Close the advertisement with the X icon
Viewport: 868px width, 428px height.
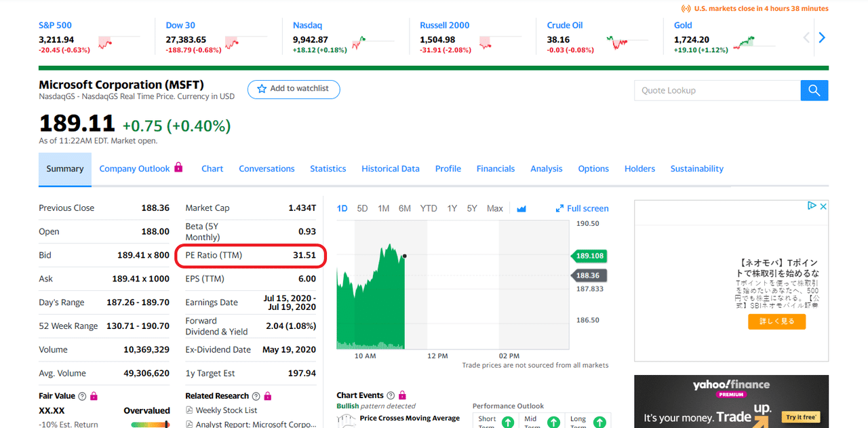point(823,206)
